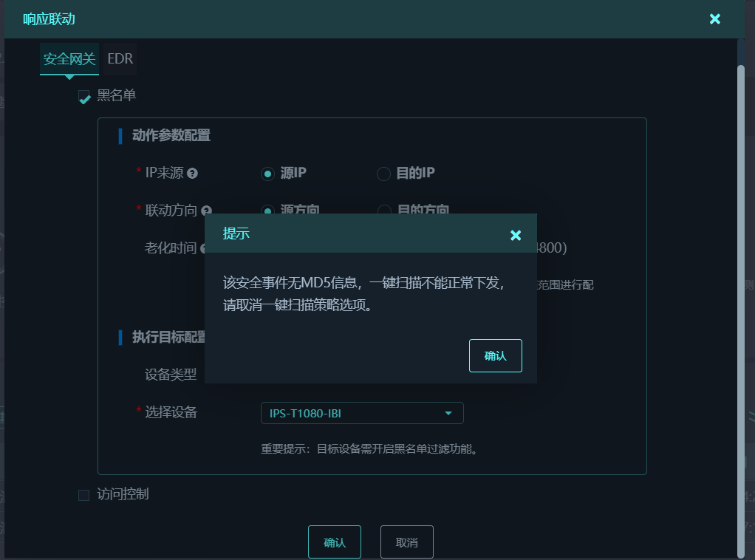Viewport: 755px width, 560px height.
Task: Uncheck the 黑名单 checkbox
Action: [84, 97]
